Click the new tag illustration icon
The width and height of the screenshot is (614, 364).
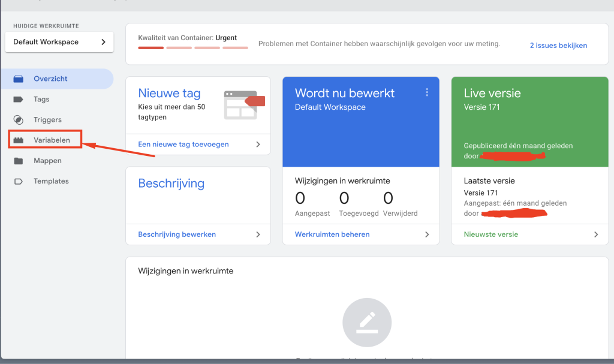(245, 104)
